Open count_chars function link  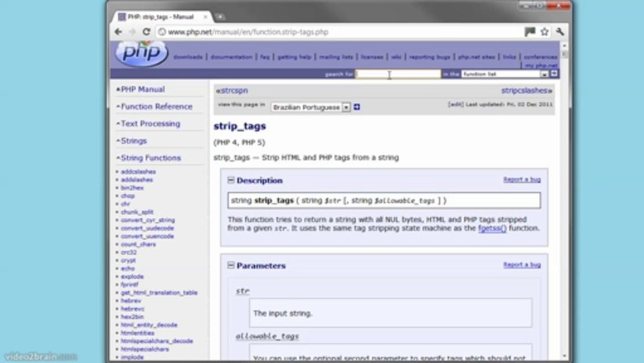138,245
